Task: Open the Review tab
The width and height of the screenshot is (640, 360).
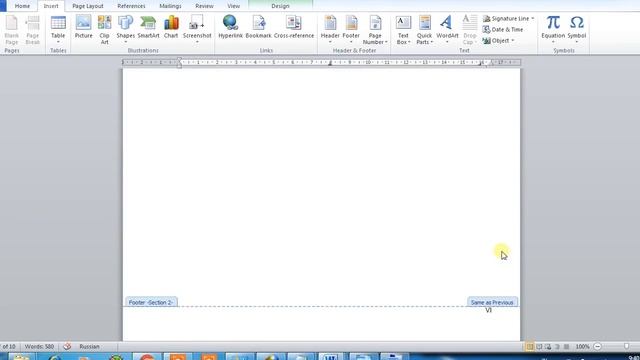Action: tap(204, 6)
